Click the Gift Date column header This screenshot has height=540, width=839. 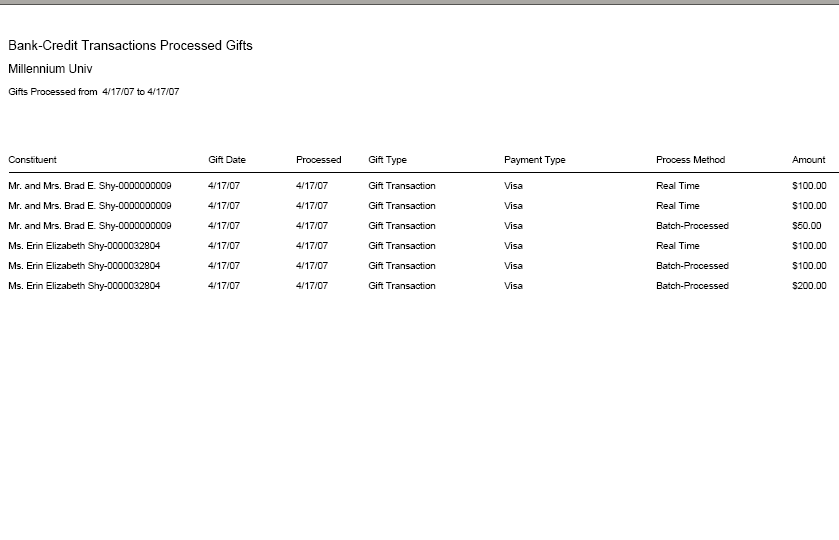227,159
